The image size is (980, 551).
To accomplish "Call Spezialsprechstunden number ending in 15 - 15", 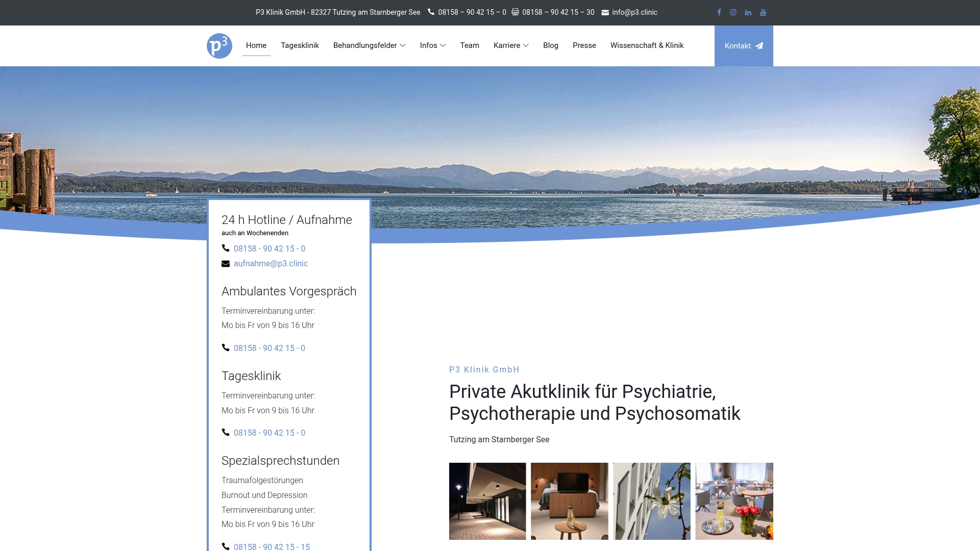I will point(272,546).
